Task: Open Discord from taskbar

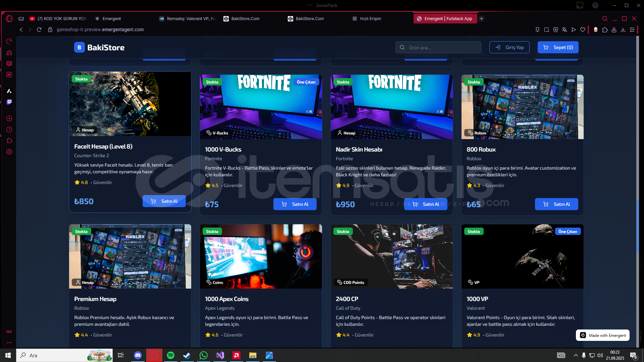Action: (x=138, y=355)
